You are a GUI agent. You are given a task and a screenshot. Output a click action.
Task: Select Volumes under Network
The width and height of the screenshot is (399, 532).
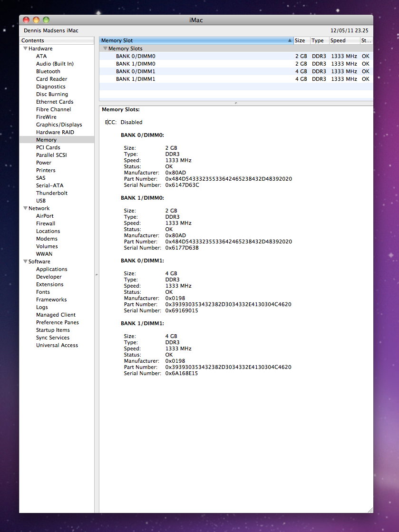47,246
